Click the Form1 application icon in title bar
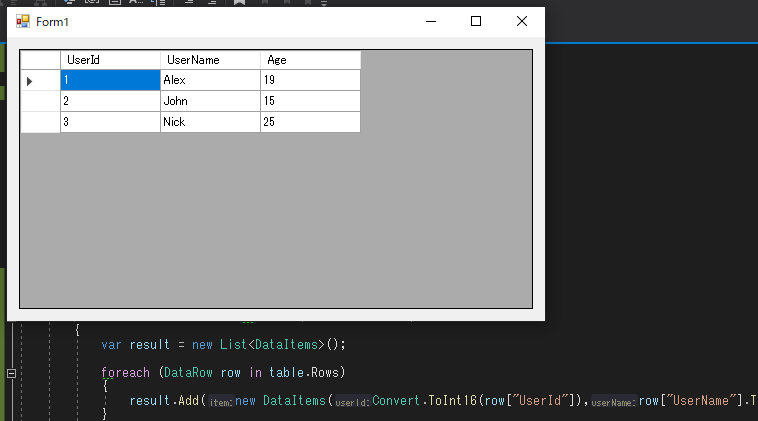The image size is (758, 421). click(23, 21)
